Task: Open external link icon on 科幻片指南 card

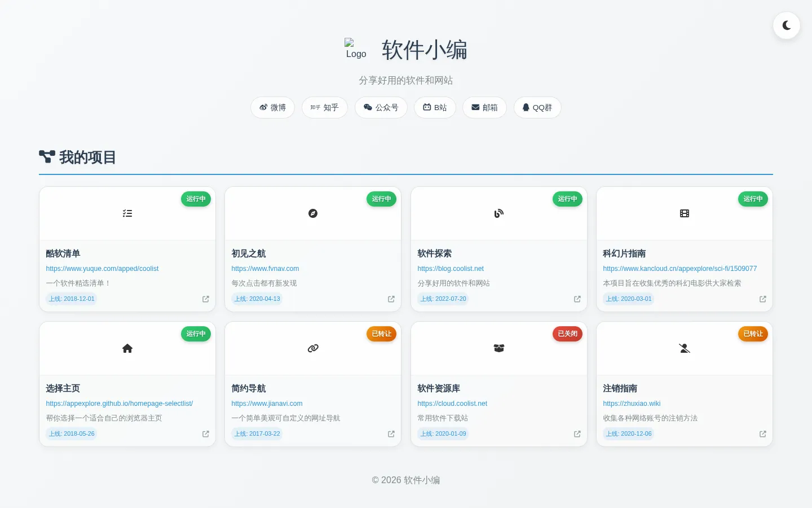Action: 763,299
